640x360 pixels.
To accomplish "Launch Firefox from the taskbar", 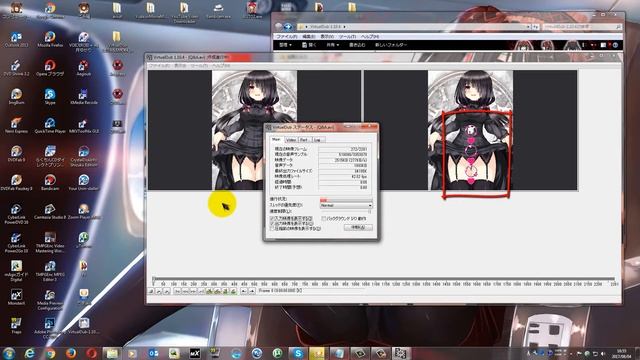I will coord(71,353).
